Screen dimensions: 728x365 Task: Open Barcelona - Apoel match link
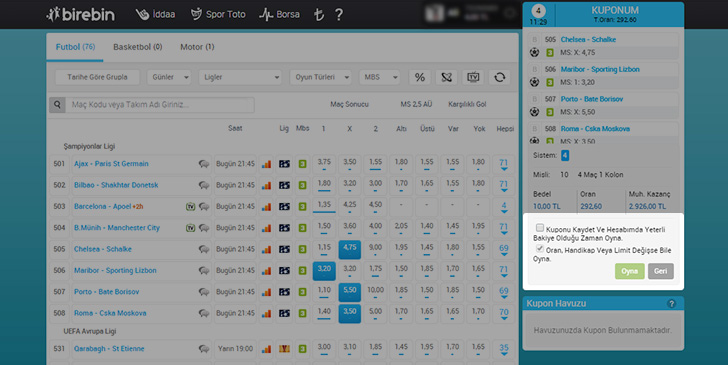pos(102,207)
